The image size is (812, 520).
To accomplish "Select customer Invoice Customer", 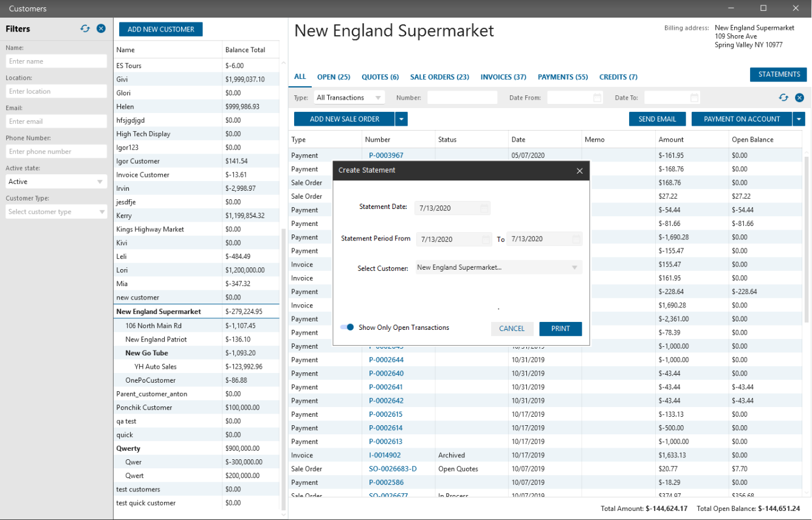I will click(196, 175).
